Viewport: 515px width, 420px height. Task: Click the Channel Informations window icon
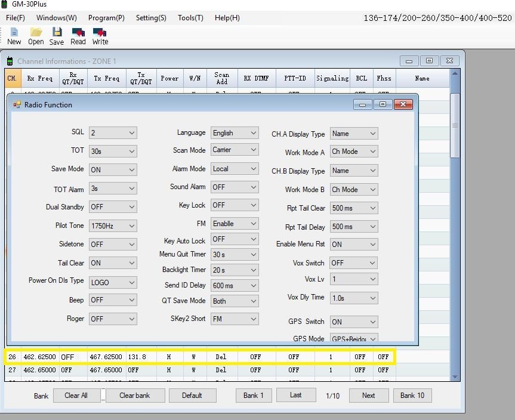[x=10, y=61]
